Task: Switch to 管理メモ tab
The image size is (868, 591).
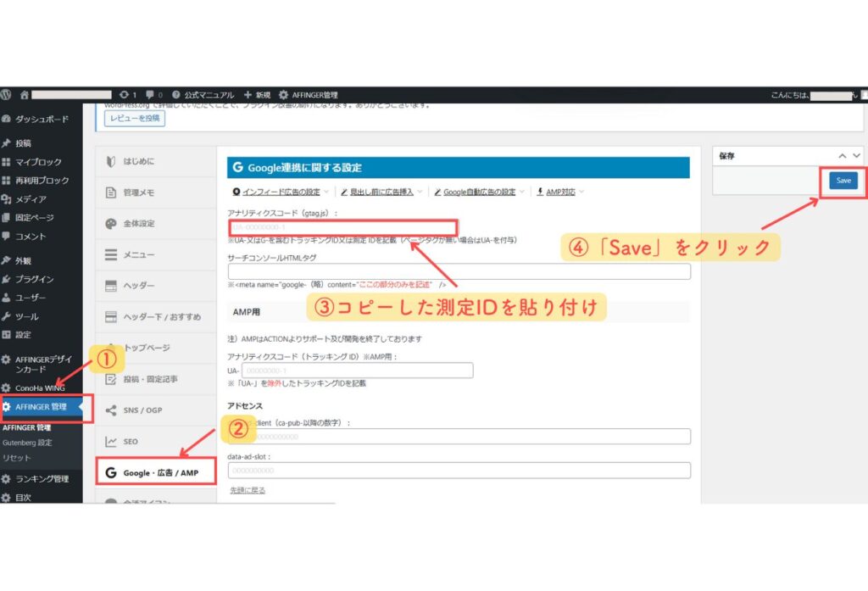Action: 156,192
